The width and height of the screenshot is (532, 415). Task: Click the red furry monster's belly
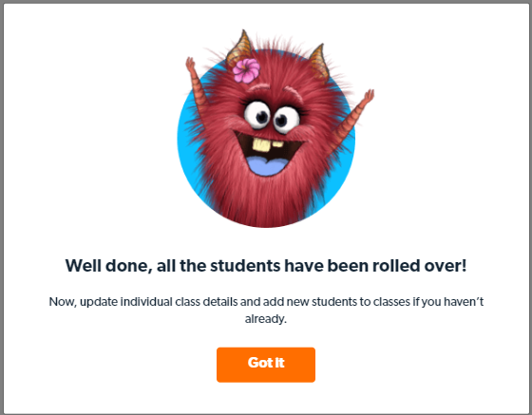[x=266, y=200]
